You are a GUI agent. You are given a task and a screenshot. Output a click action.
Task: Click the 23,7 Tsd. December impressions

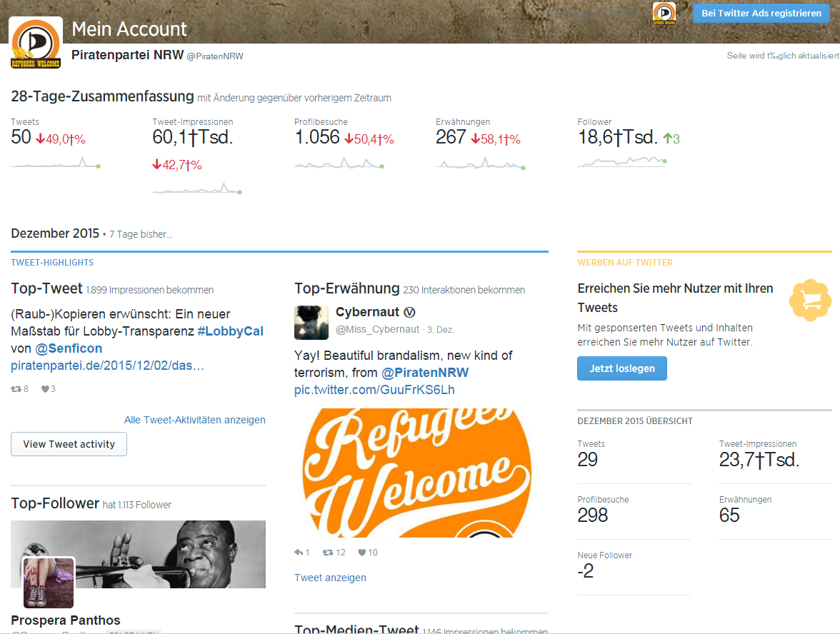tap(759, 460)
